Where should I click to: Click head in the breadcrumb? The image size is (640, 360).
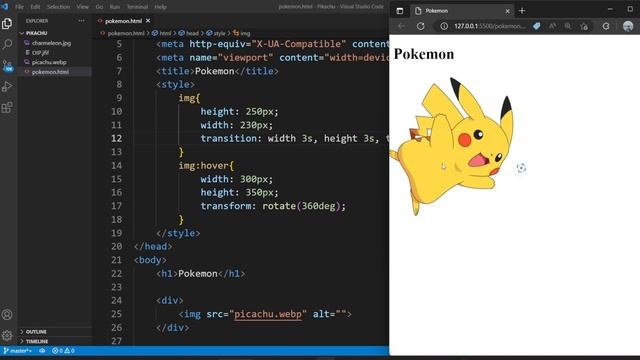point(192,33)
